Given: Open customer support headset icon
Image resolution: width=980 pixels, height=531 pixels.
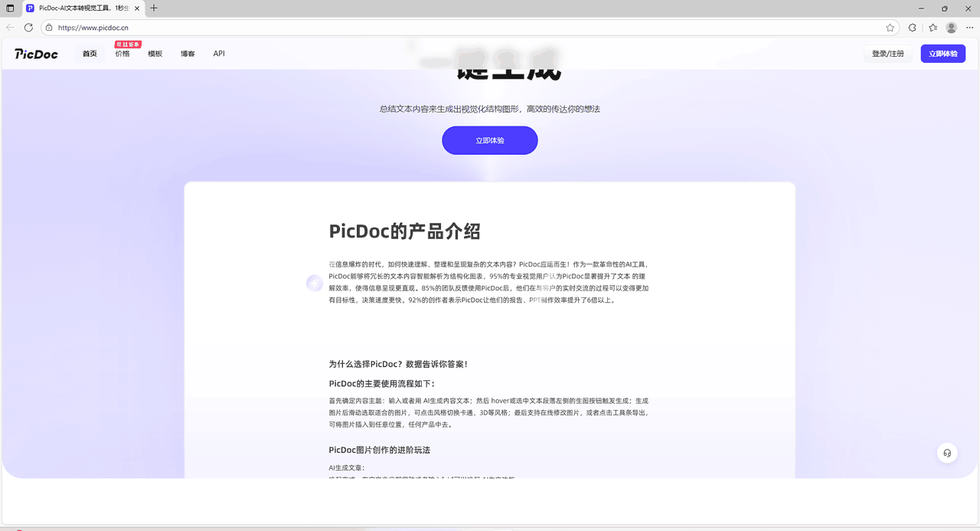Looking at the screenshot, I should (x=948, y=453).
